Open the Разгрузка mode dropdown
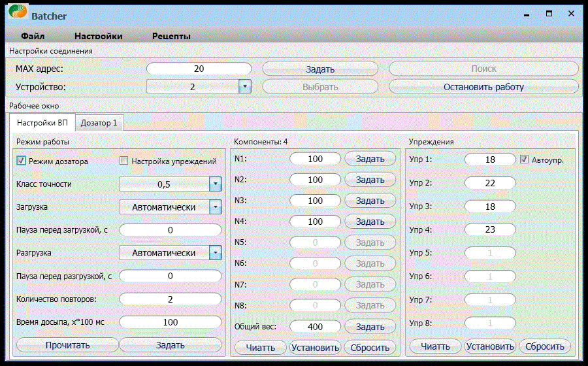Screen dimensions: 588x366 pyautogui.click(x=216, y=253)
